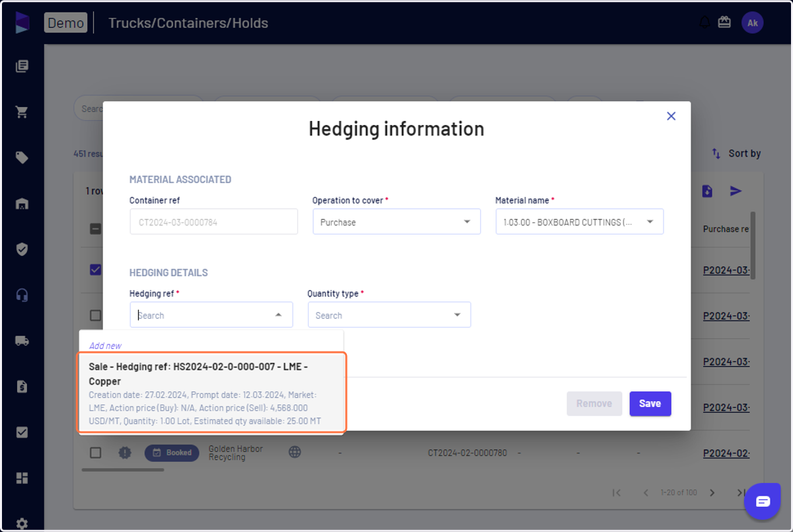Jump to first page of results
Viewport: 793px width, 532px height.
pos(617,492)
